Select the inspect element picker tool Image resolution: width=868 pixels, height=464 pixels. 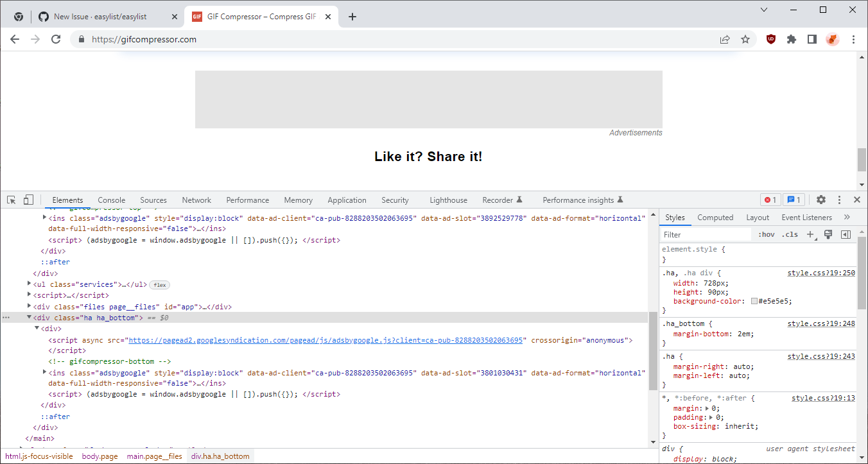pyautogui.click(x=11, y=200)
